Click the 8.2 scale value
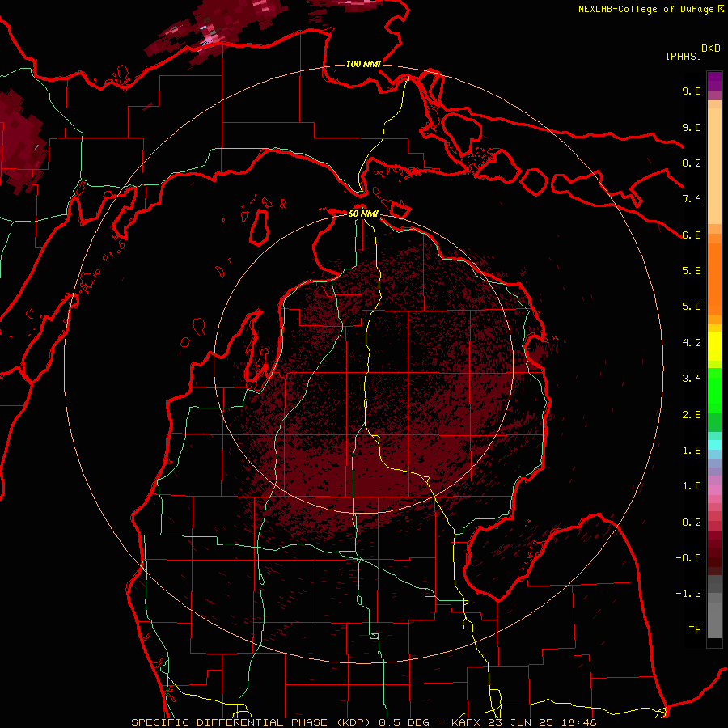The height and width of the screenshot is (728, 728). 692,163
